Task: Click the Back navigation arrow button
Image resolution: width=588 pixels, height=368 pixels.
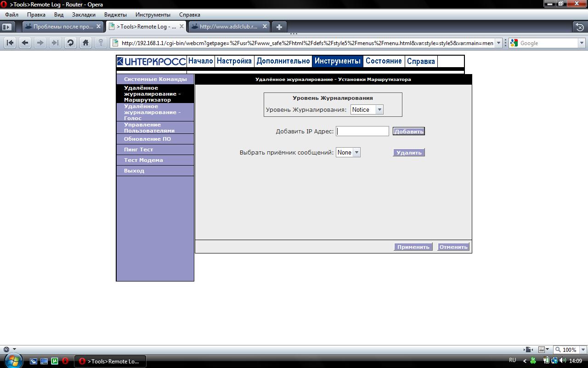Action: coord(25,43)
